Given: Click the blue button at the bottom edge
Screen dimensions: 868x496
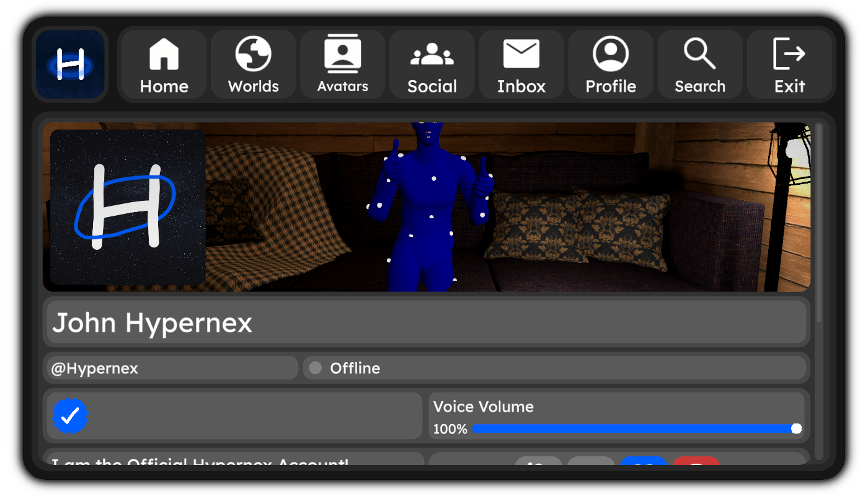Looking at the screenshot, I should (643, 461).
